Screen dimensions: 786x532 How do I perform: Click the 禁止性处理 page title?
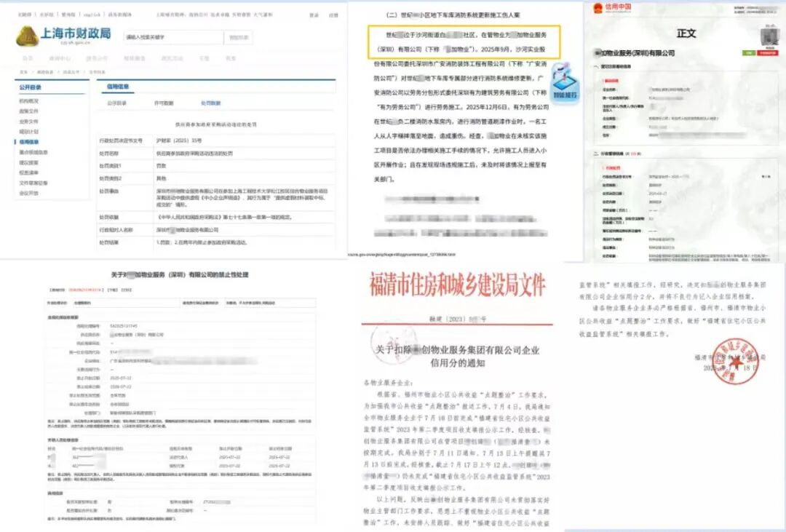point(180,275)
